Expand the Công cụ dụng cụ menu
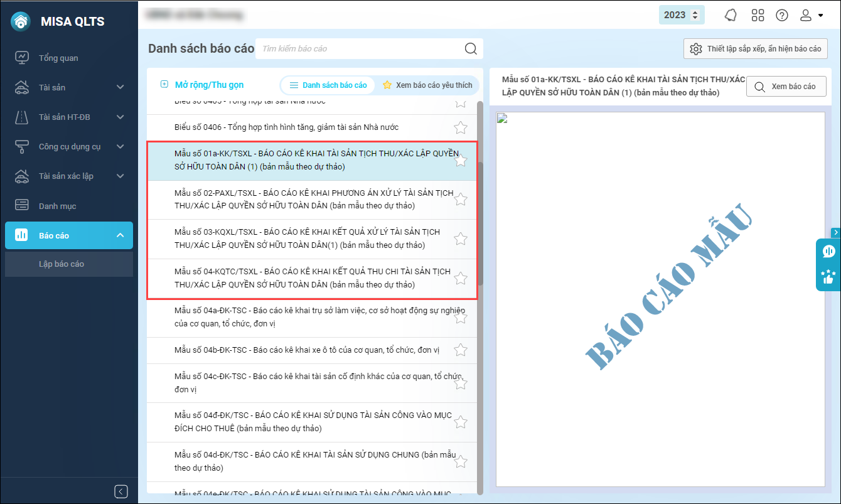The width and height of the screenshot is (841, 504). (x=120, y=147)
